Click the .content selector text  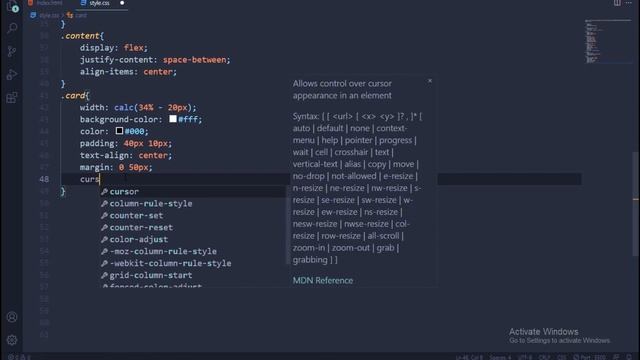click(80, 36)
